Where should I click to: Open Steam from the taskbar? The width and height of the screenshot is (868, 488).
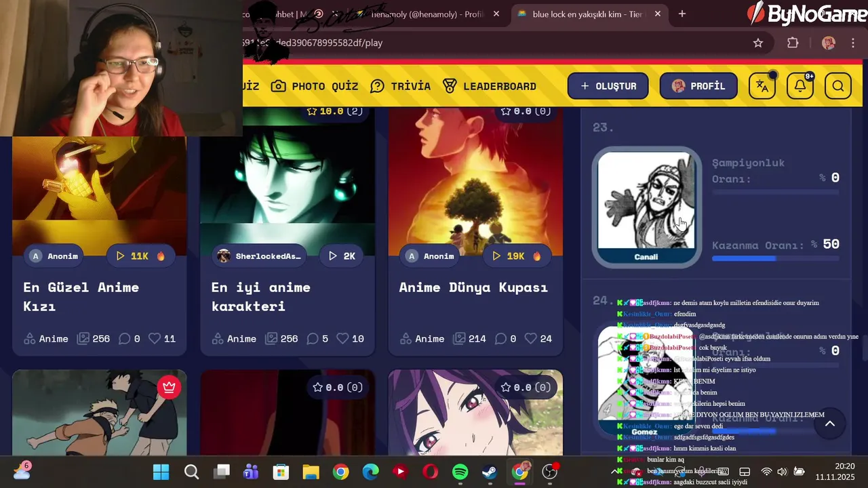[490, 472]
